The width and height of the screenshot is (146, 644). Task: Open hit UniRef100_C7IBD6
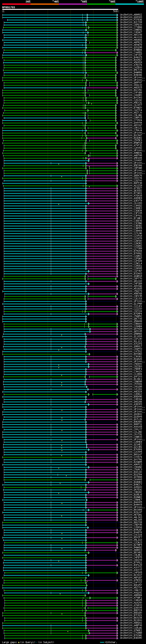131,27
